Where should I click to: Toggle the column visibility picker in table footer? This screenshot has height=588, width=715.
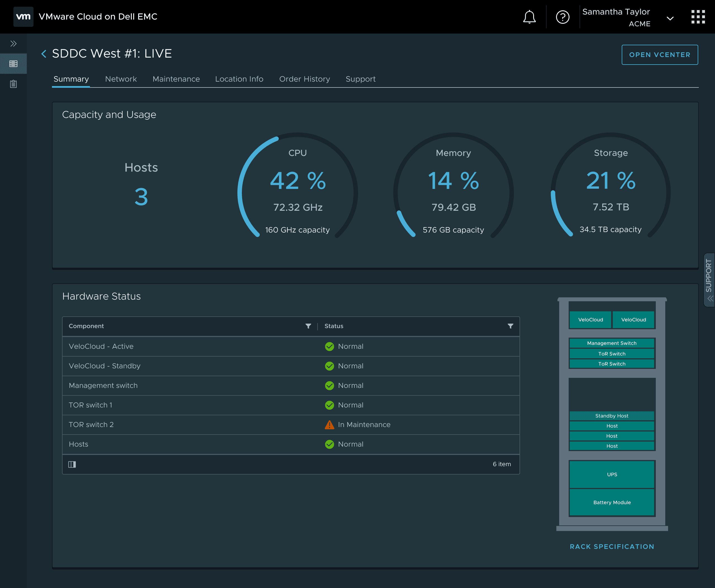click(72, 464)
